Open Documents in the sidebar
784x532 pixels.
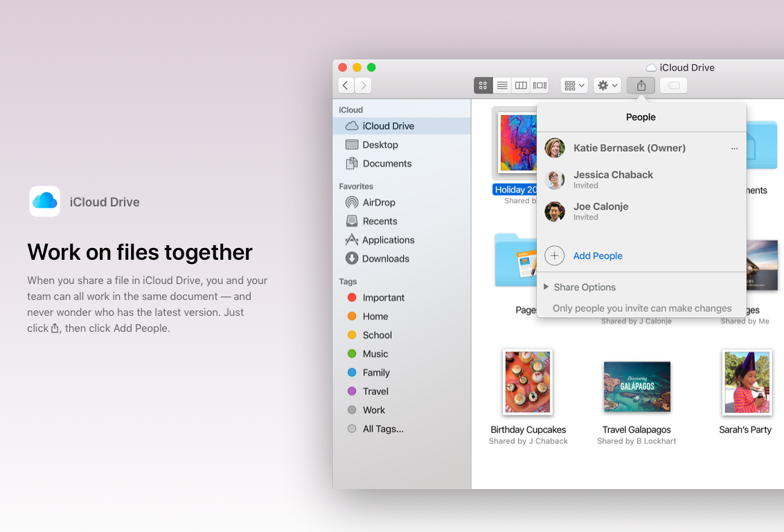(402, 163)
